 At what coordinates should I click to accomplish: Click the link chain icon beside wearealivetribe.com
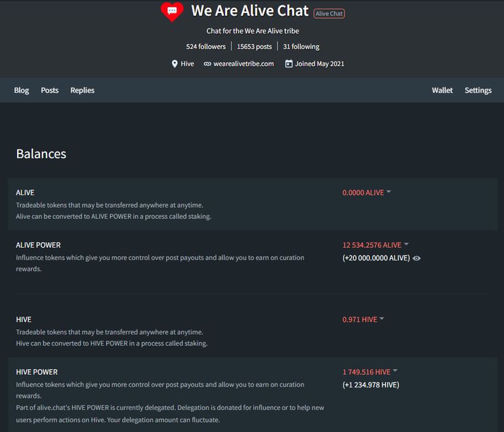[x=207, y=64]
